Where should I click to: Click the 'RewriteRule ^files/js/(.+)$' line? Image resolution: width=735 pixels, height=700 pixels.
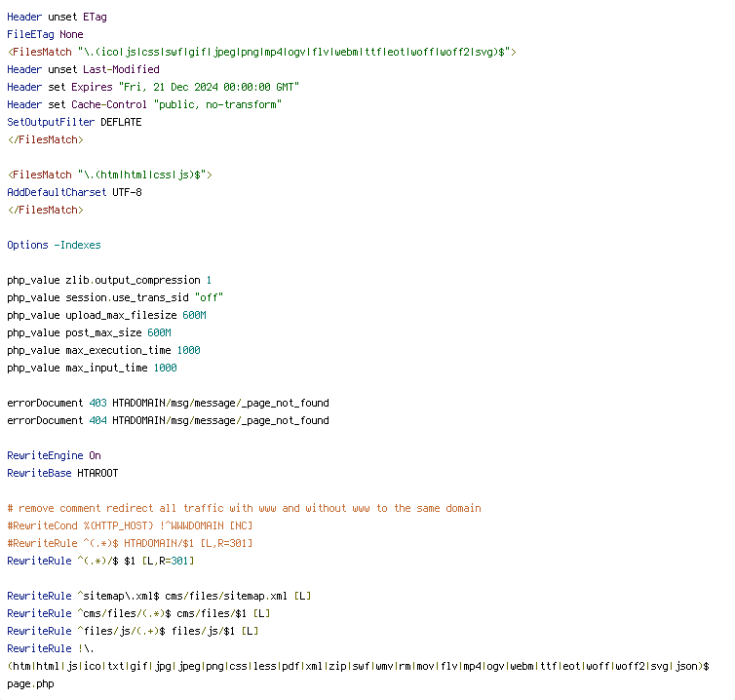click(x=133, y=632)
